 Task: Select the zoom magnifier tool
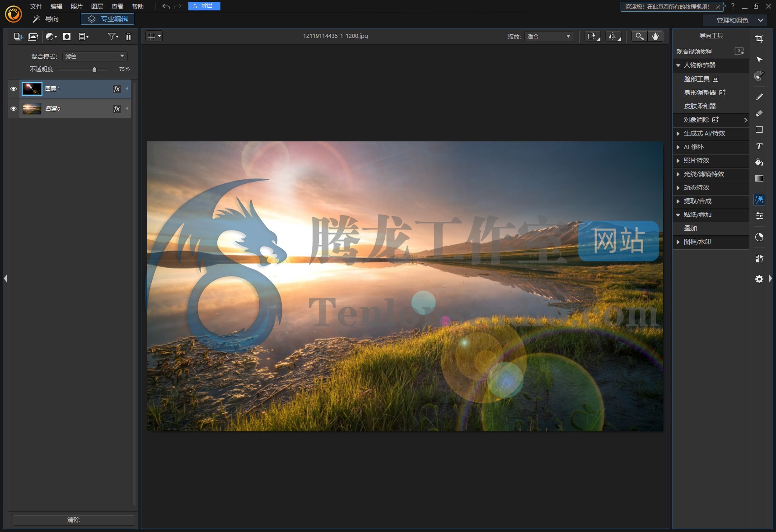pos(639,37)
